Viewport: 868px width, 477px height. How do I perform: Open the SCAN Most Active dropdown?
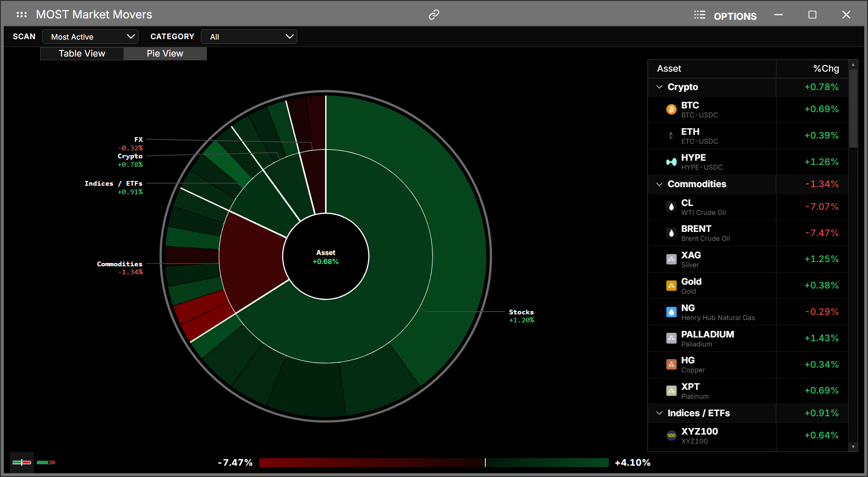pyautogui.click(x=90, y=37)
